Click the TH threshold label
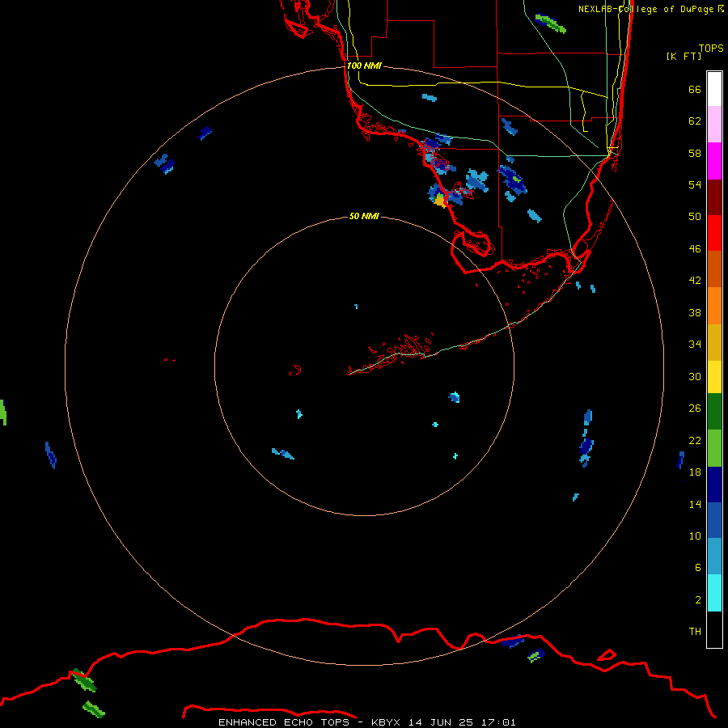This screenshot has width=728, height=728. coord(695,631)
